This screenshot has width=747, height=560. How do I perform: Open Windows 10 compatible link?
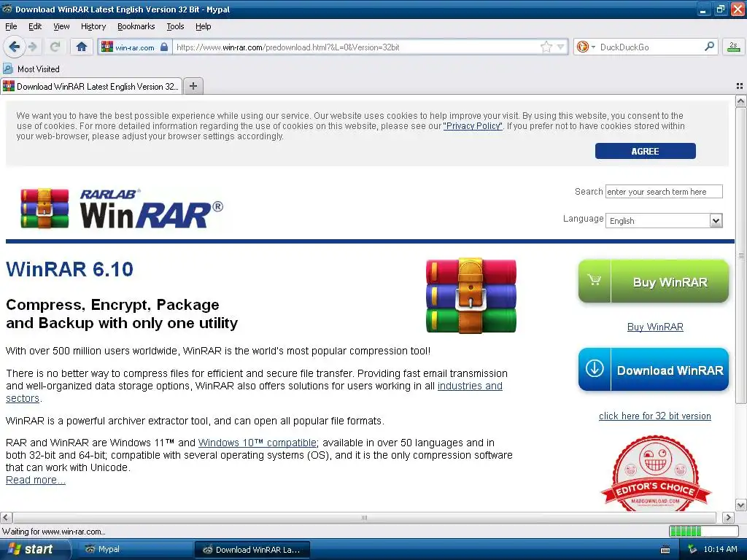click(258, 443)
